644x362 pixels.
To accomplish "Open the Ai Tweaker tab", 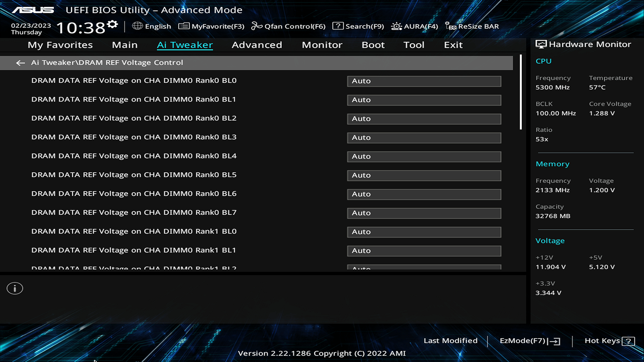I will (185, 44).
